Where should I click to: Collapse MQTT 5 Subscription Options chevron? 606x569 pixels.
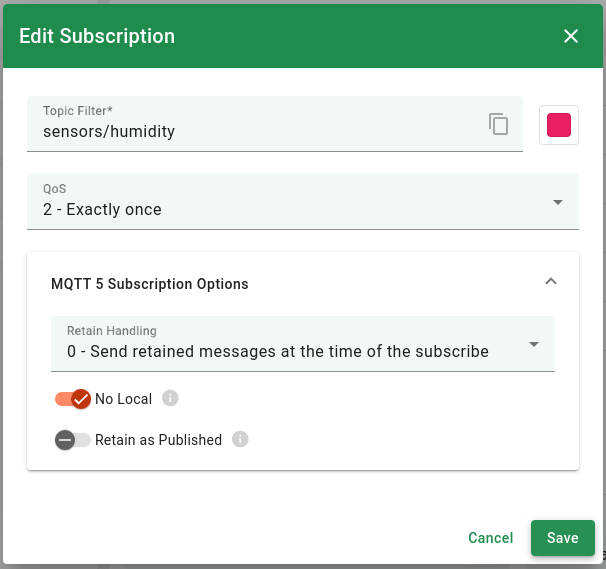click(x=550, y=282)
